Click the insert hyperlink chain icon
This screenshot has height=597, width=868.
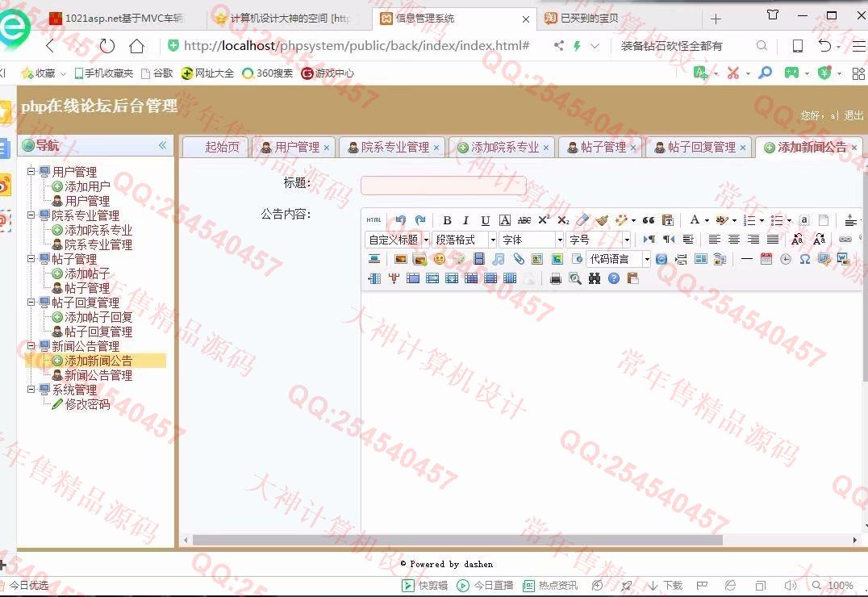click(x=845, y=240)
